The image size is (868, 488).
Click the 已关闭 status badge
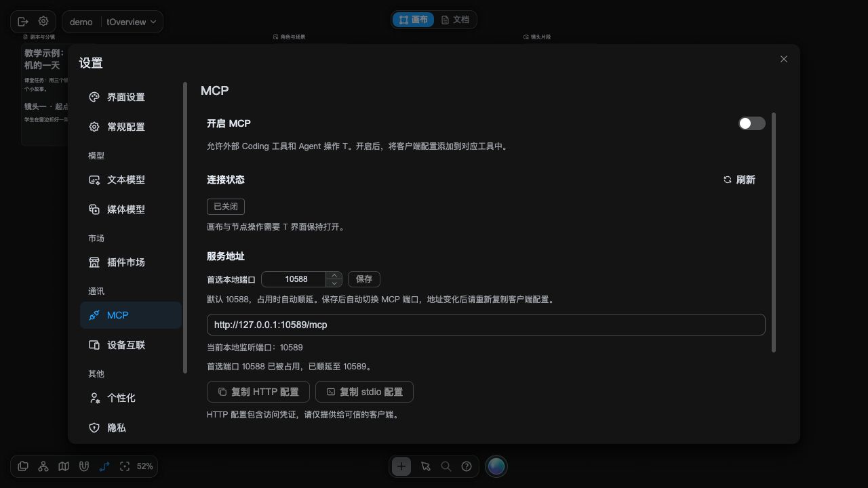pyautogui.click(x=226, y=207)
